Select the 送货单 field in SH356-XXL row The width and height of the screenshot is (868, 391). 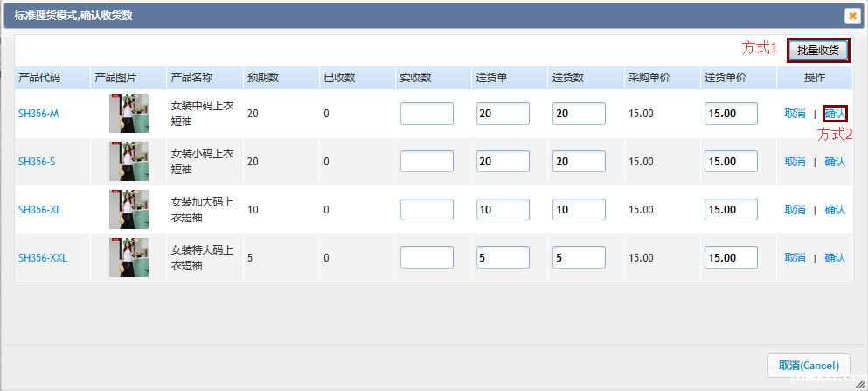[x=503, y=257]
